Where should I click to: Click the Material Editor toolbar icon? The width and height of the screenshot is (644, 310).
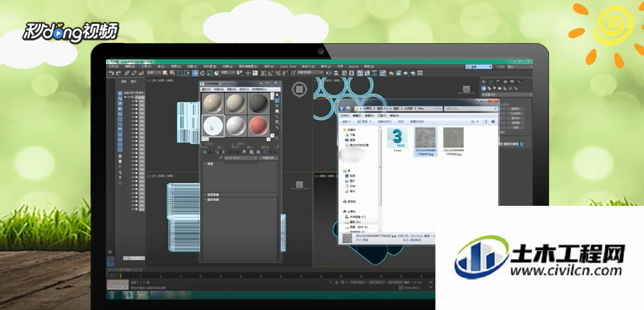383,73
